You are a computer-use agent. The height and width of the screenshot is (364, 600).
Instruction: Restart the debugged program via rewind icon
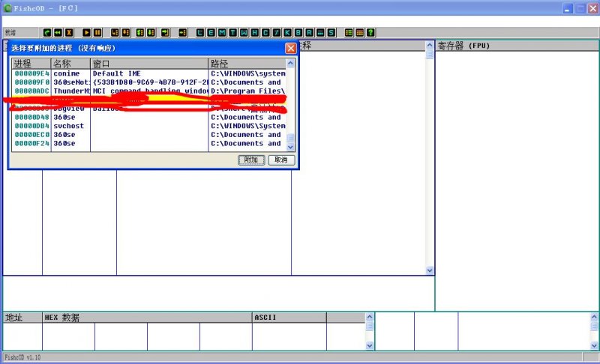(x=58, y=32)
